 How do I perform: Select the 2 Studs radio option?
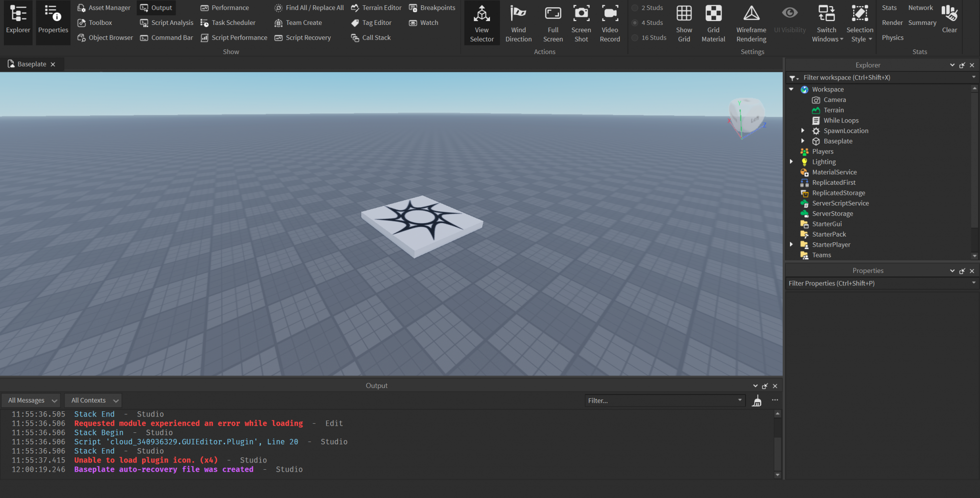(x=635, y=8)
